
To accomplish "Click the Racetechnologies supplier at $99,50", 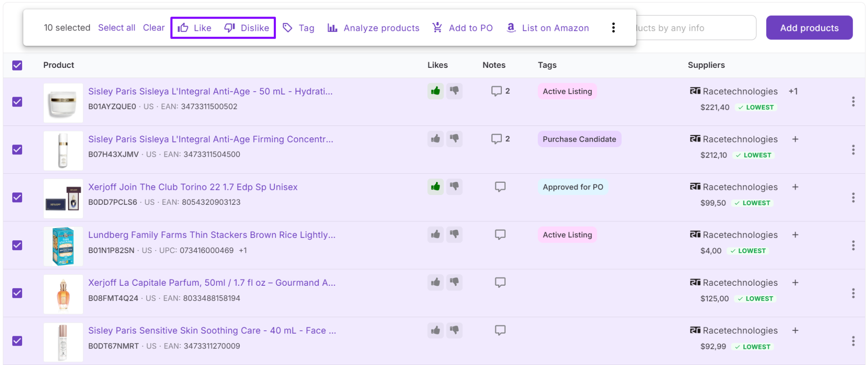I will coord(734,187).
